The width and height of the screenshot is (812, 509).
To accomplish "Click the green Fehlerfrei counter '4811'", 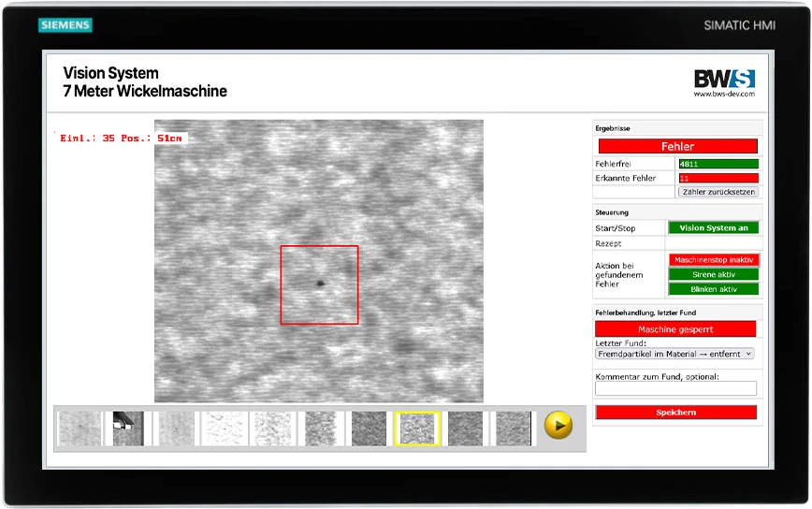I will [718, 164].
